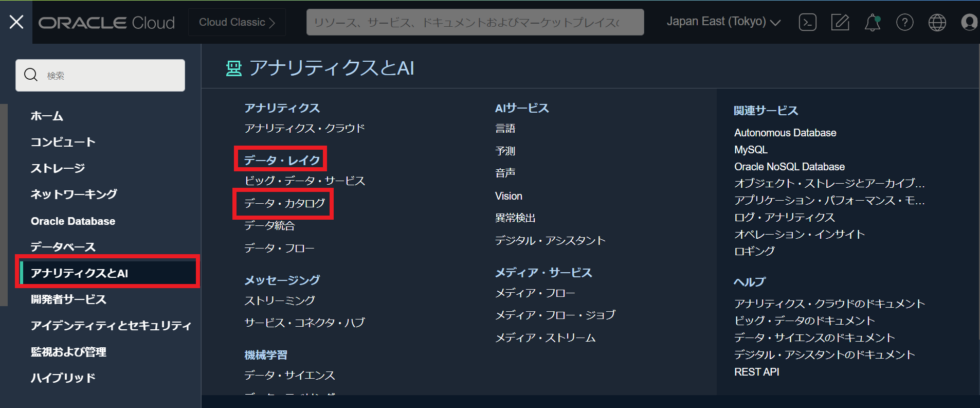Image resolution: width=980 pixels, height=408 pixels.
Task: Click the top resource search field
Action: (x=475, y=22)
